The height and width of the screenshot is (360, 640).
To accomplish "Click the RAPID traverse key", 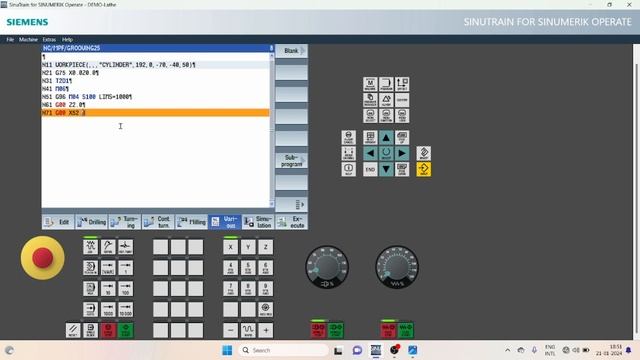I will (248, 330).
